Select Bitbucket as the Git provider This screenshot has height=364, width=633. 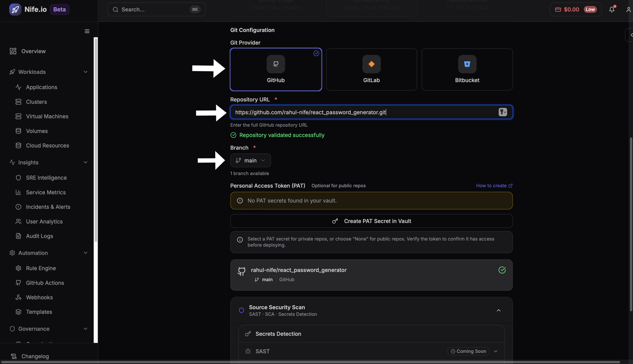[x=467, y=69]
